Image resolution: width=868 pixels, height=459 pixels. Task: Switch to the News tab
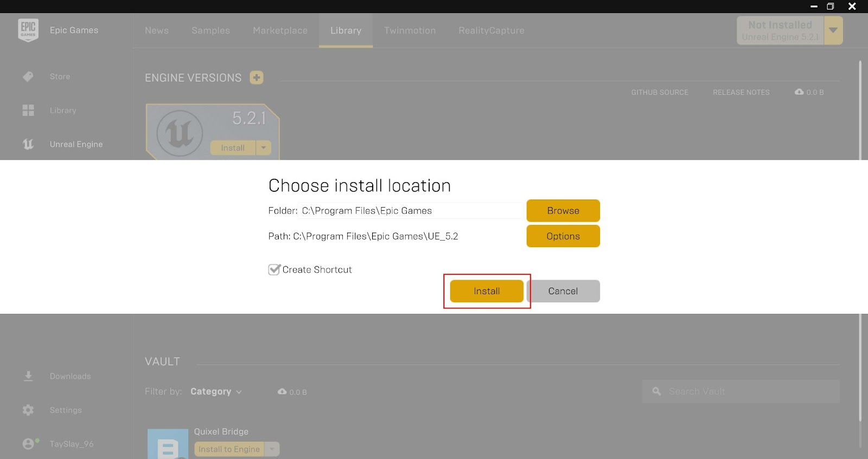click(x=157, y=30)
